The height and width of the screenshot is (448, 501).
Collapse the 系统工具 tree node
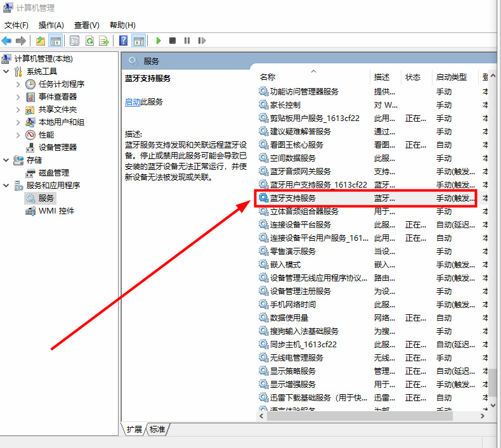pyautogui.click(x=6, y=71)
